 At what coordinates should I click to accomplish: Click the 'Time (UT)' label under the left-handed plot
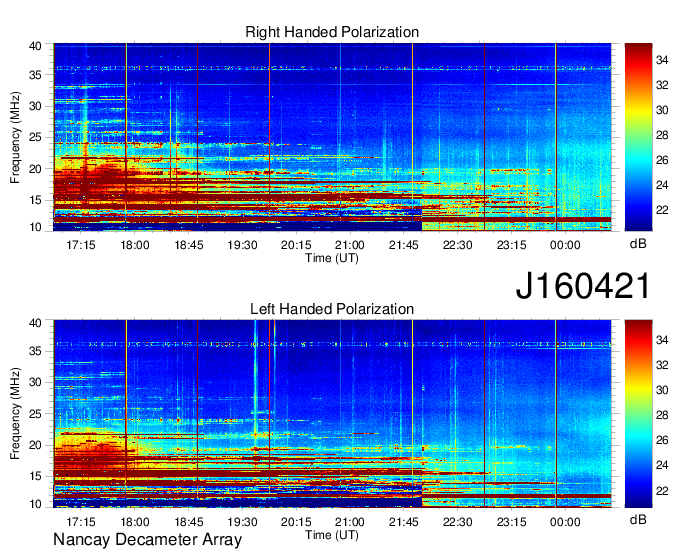click(x=332, y=535)
